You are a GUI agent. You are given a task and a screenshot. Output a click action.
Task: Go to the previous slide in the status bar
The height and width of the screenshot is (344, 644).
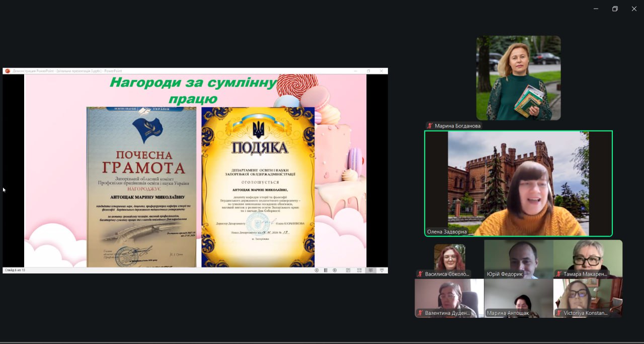[316, 270]
